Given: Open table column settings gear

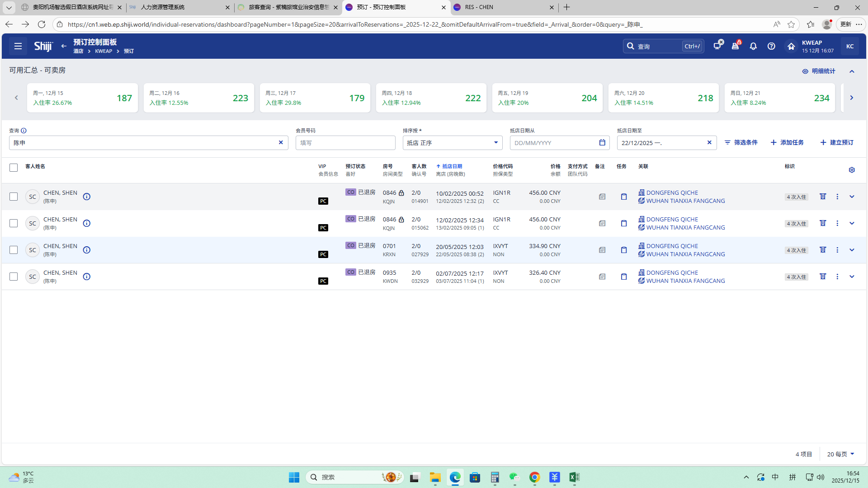Looking at the screenshot, I should [x=852, y=170].
